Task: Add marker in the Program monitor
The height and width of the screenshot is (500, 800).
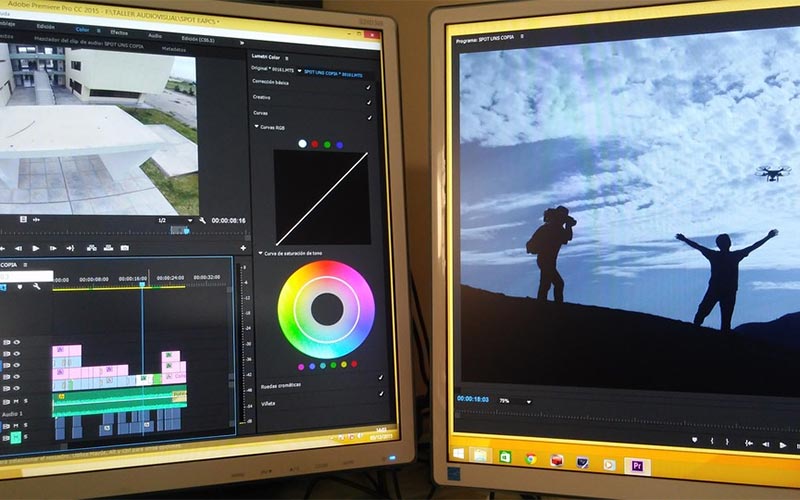Action: (x=694, y=440)
